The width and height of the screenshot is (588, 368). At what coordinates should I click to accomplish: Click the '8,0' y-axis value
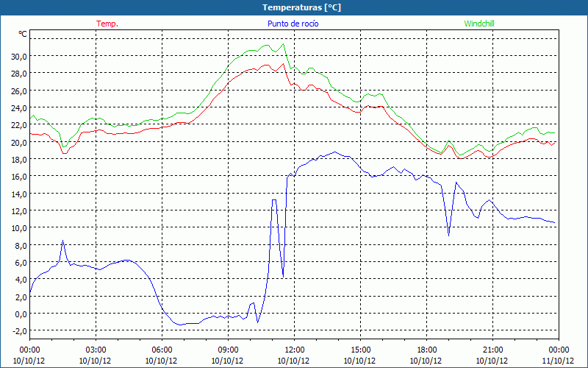pyautogui.click(x=21, y=246)
